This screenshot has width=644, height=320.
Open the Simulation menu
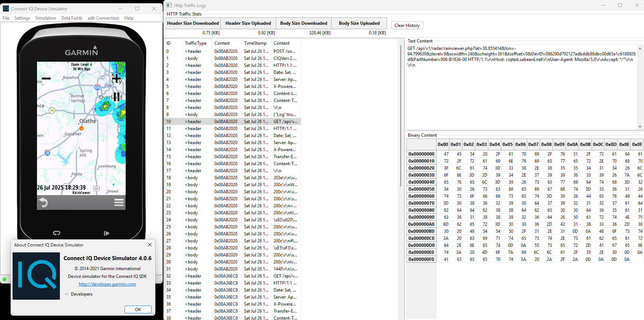click(x=45, y=18)
